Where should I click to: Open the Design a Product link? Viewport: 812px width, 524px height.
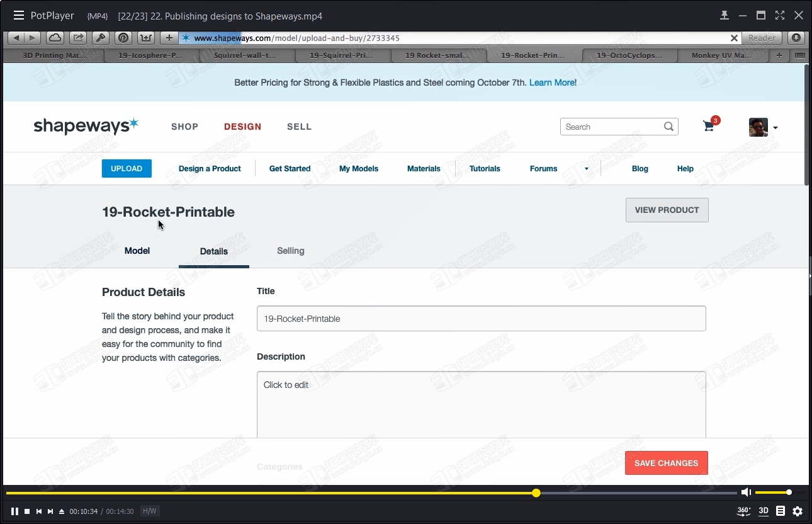pyautogui.click(x=210, y=168)
